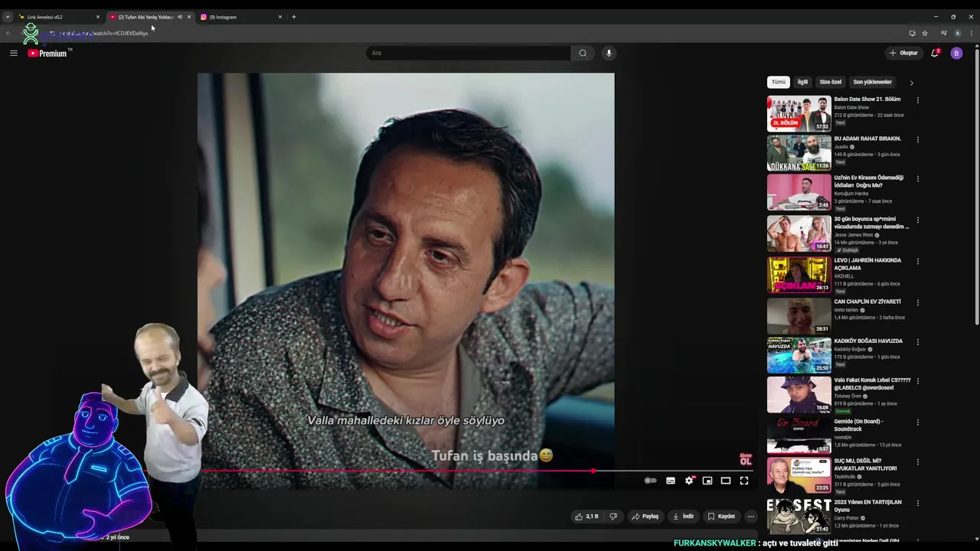The height and width of the screenshot is (551, 980).
Task: Start voice search with the microphone icon
Action: coord(609,53)
